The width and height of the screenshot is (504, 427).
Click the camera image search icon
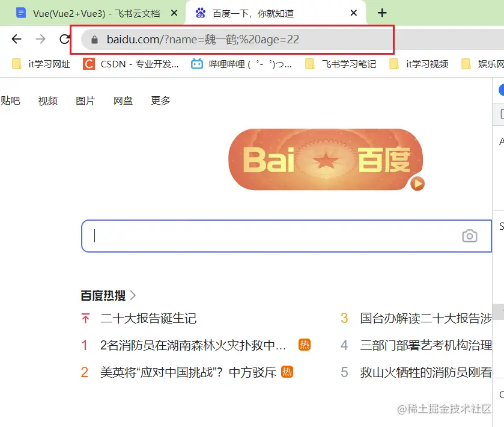(470, 236)
